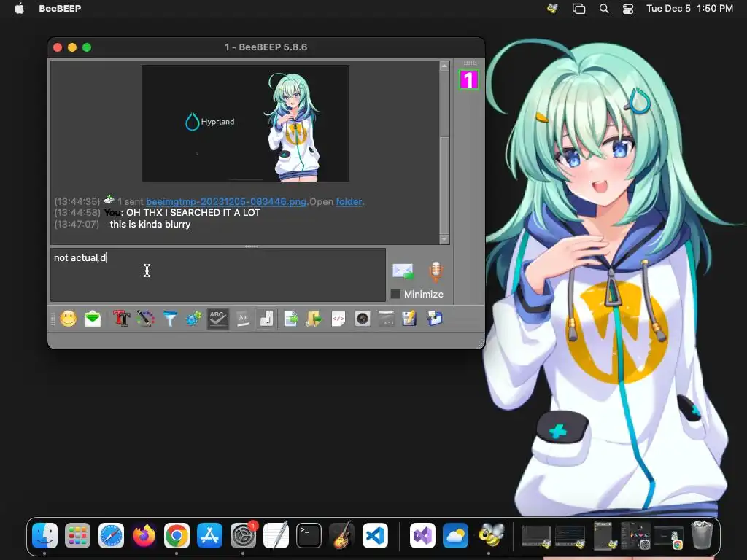Open Finder from the Dock

point(44,536)
